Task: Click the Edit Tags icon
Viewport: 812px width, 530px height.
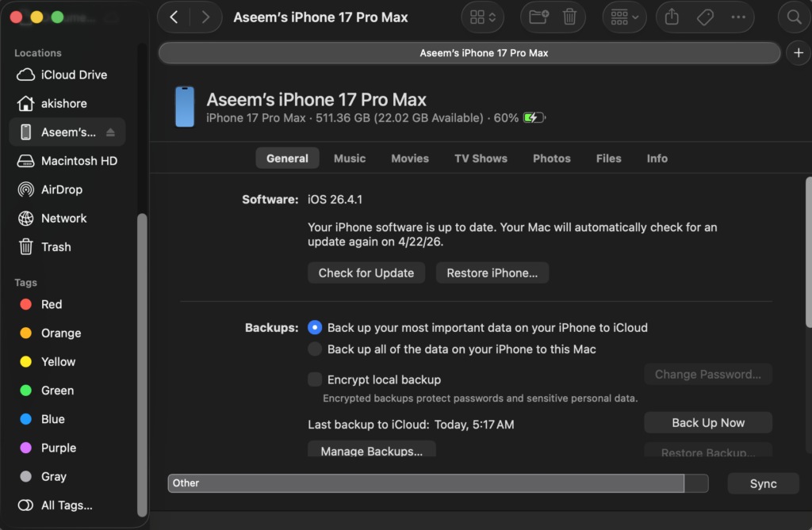Action: pos(705,17)
